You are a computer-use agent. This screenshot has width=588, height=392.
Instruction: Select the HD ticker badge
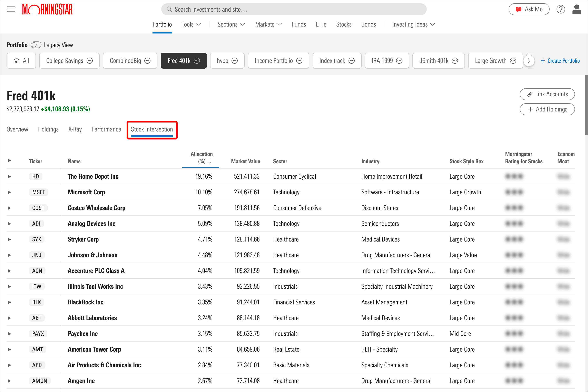pos(36,176)
